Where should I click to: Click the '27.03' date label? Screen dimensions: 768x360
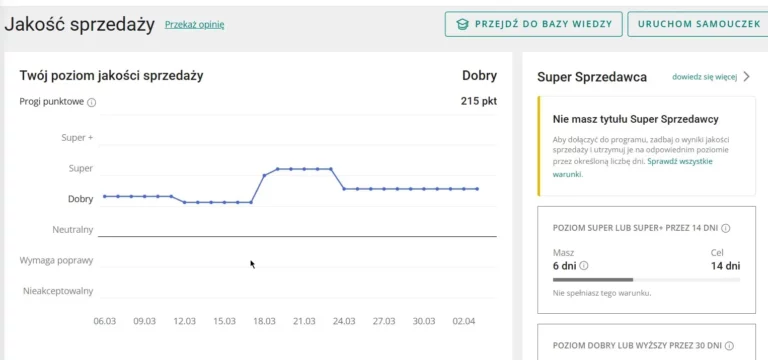coord(384,321)
